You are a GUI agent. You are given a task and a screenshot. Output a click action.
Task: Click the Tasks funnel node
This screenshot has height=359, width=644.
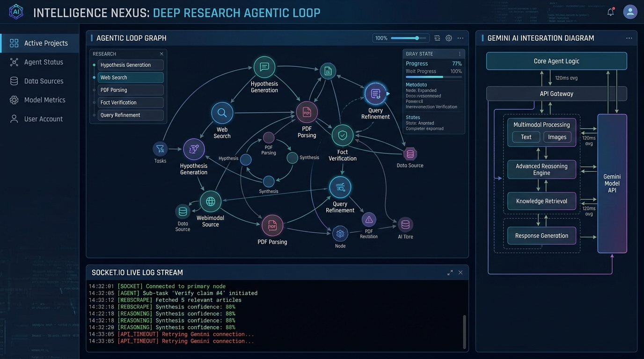(160, 149)
